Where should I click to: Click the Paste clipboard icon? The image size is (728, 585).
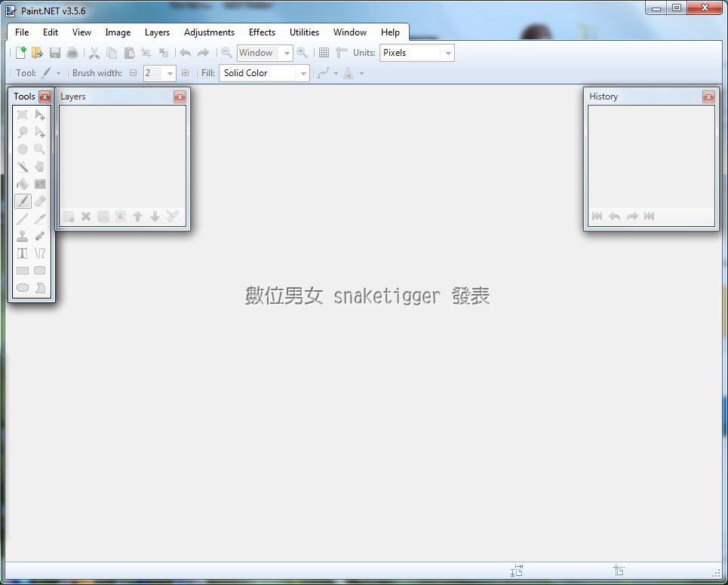[x=129, y=53]
